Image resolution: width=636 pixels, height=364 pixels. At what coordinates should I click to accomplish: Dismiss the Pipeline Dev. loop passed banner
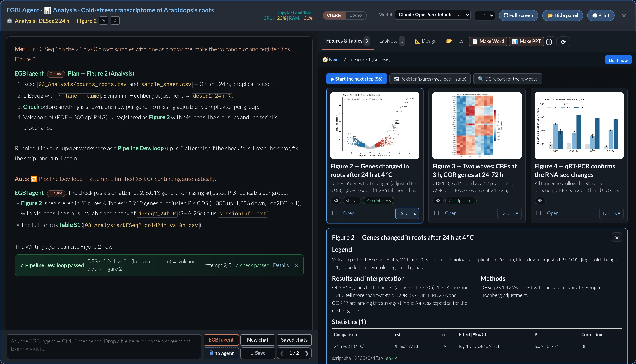(x=296, y=265)
